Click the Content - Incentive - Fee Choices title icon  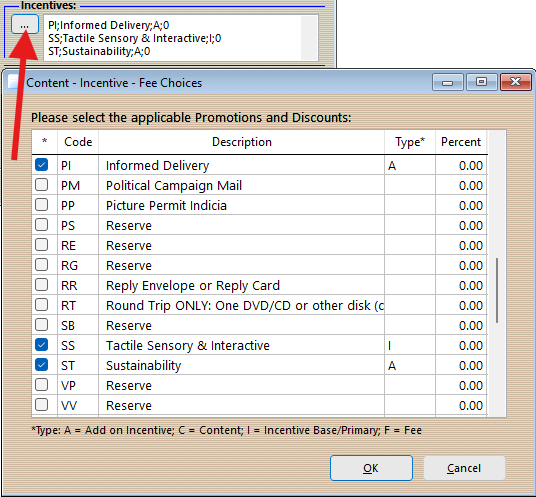coord(14,82)
